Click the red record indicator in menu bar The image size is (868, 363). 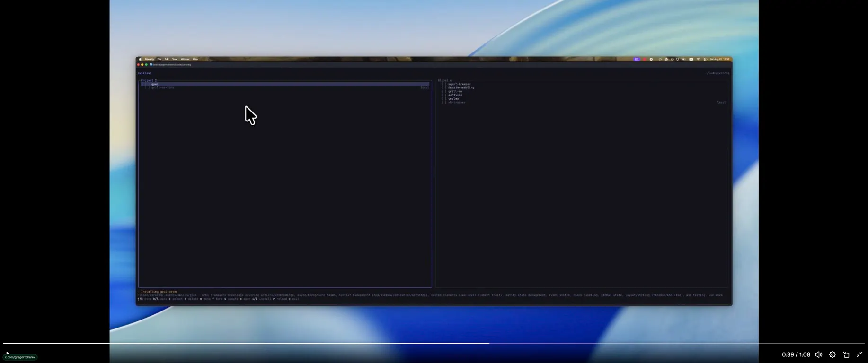click(644, 59)
